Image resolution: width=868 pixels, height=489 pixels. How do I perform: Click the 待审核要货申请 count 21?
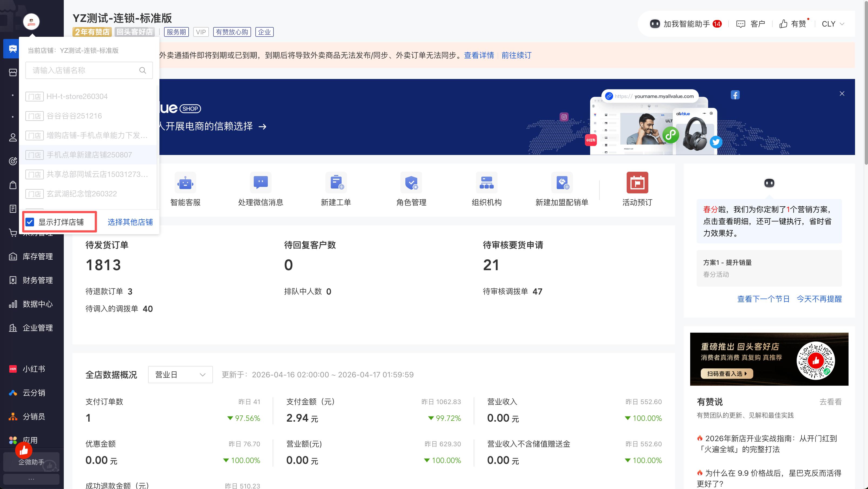[x=491, y=265]
